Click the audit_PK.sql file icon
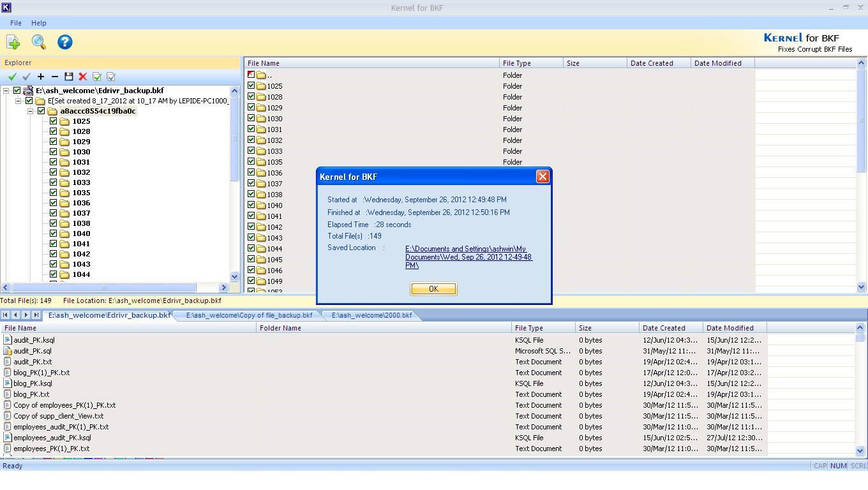 tap(8, 351)
